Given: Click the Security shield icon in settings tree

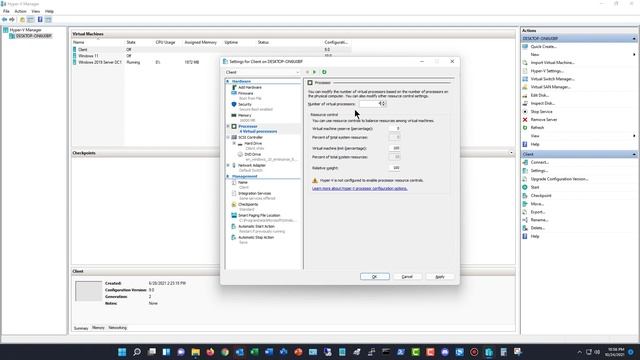Looking at the screenshot, I should pyautogui.click(x=234, y=104).
